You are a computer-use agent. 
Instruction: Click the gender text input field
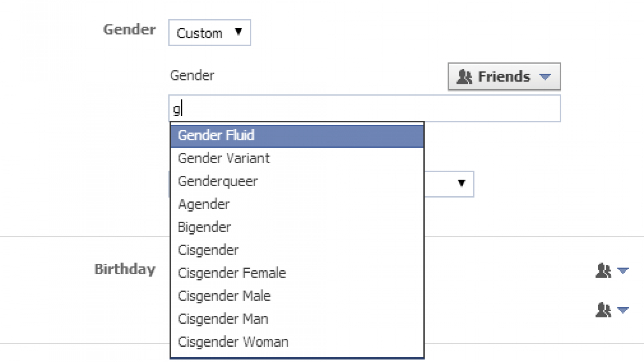[364, 109]
